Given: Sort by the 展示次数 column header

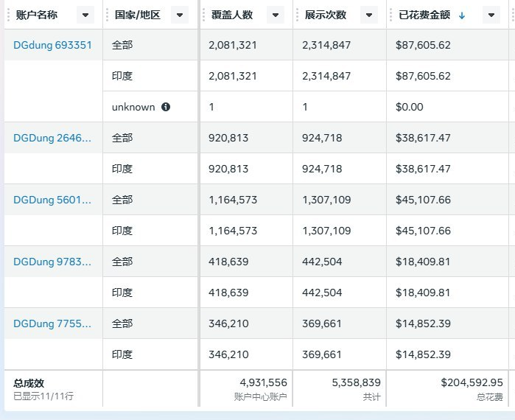Looking at the screenshot, I should 325,15.
